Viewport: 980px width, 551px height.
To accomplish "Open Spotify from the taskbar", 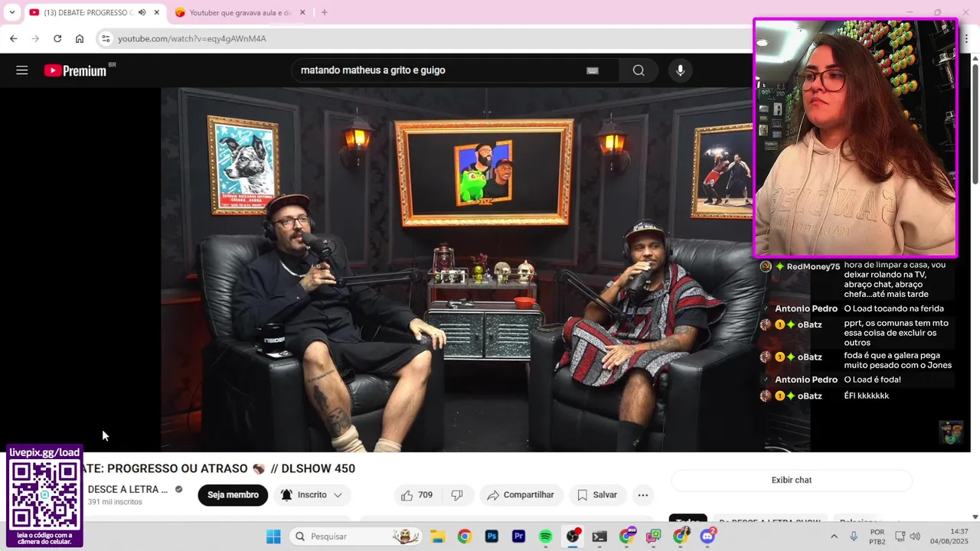I will pos(545,536).
